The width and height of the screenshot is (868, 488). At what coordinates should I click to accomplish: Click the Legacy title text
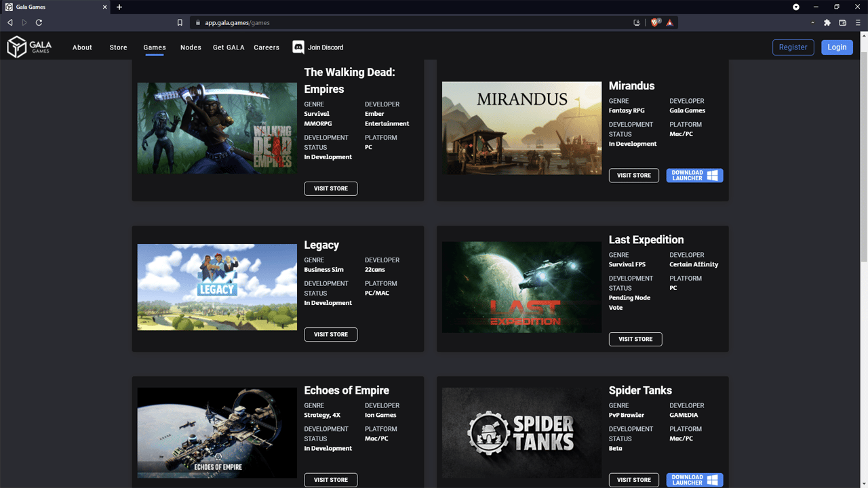pyautogui.click(x=321, y=245)
